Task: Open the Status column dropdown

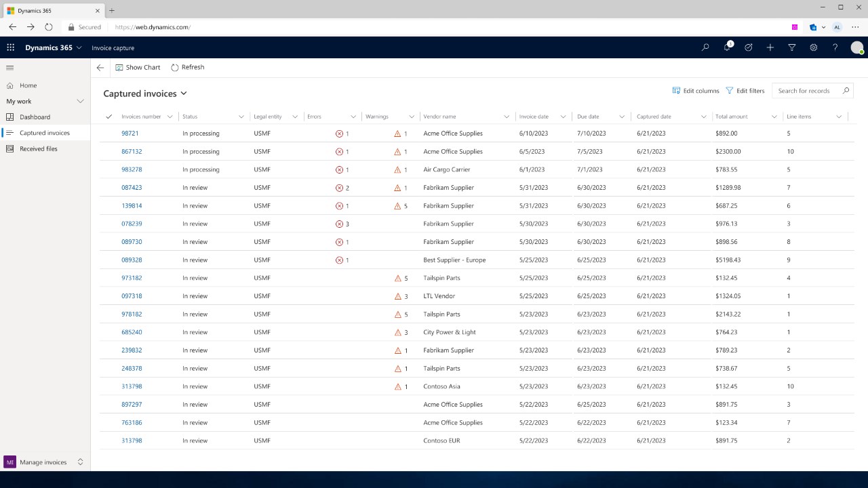Action: click(241, 117)
